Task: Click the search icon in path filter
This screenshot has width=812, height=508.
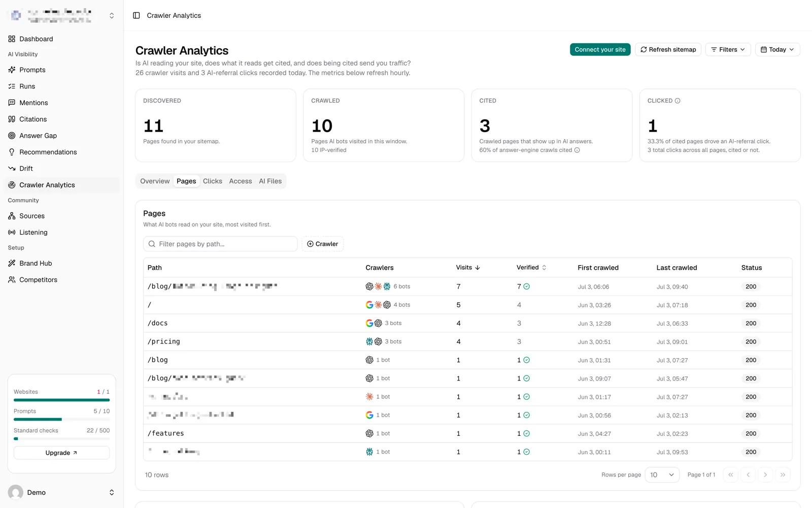Action: (x=152, y=244)
